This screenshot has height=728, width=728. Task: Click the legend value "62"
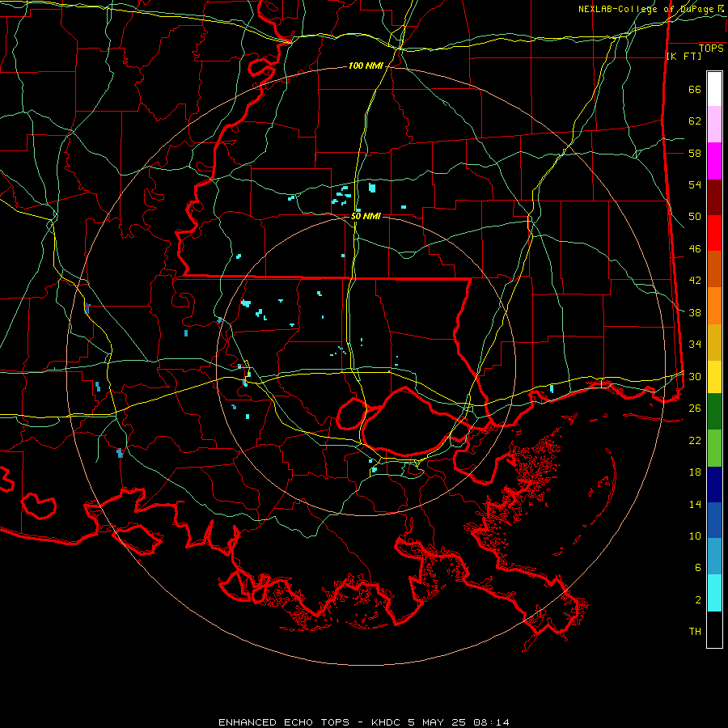[x=695, y=121]
